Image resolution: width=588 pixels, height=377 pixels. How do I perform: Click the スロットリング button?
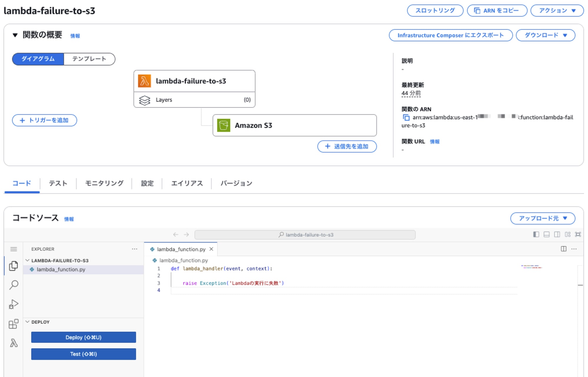435,11
